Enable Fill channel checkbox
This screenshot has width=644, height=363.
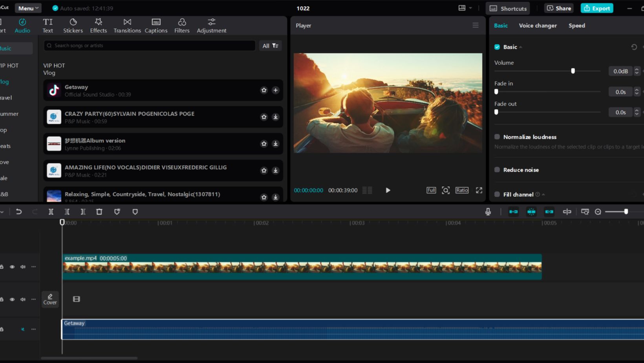497,194
